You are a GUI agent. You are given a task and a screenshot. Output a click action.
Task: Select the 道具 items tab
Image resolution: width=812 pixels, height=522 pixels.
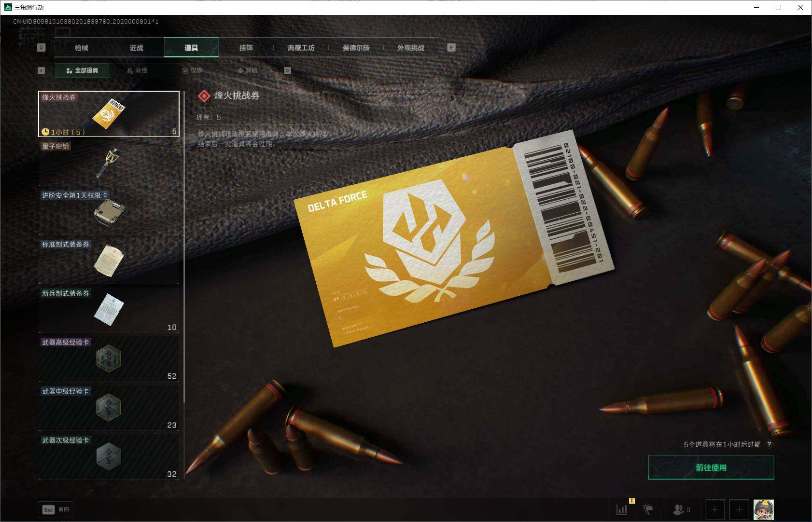(x=191, y=48)
